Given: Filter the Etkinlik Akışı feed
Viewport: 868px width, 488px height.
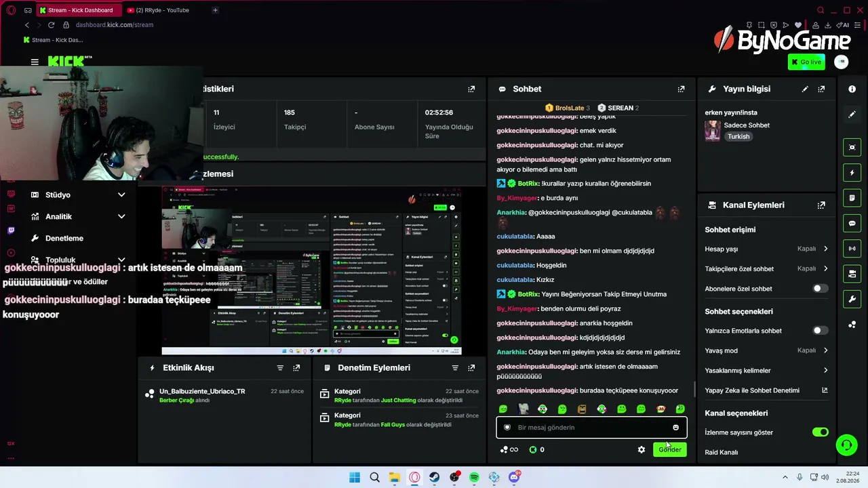Looking at the screenshot, I should pyautogui.click(x=280, y=367).
